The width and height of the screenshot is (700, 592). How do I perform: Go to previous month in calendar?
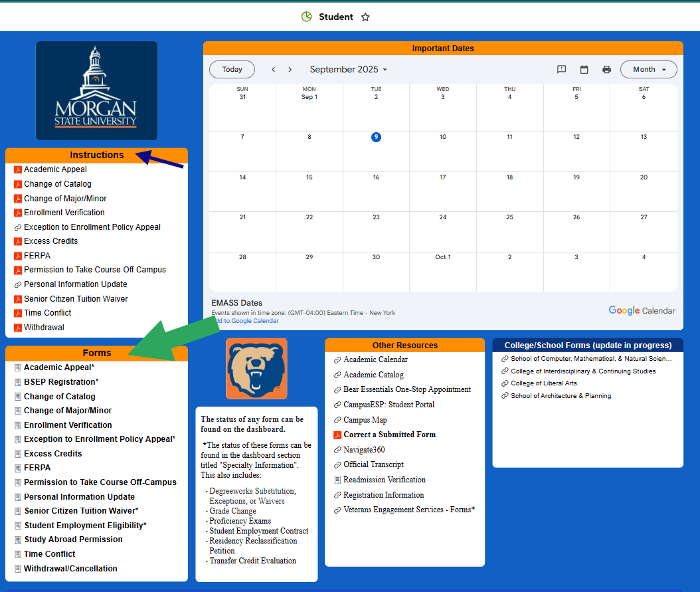(x=273, y=70)
